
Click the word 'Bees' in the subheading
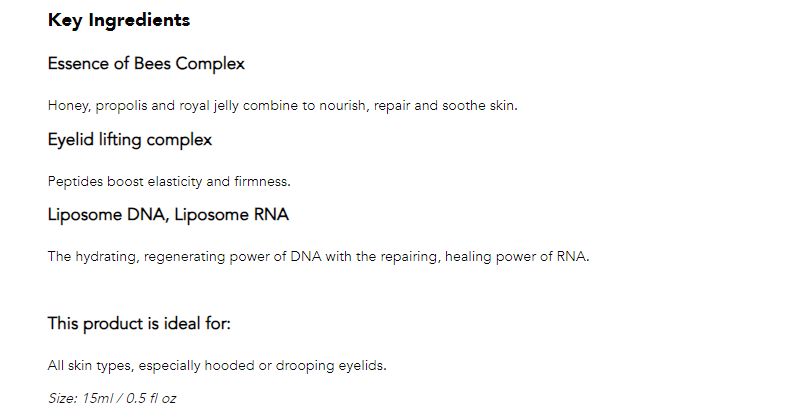click(152, 64)
